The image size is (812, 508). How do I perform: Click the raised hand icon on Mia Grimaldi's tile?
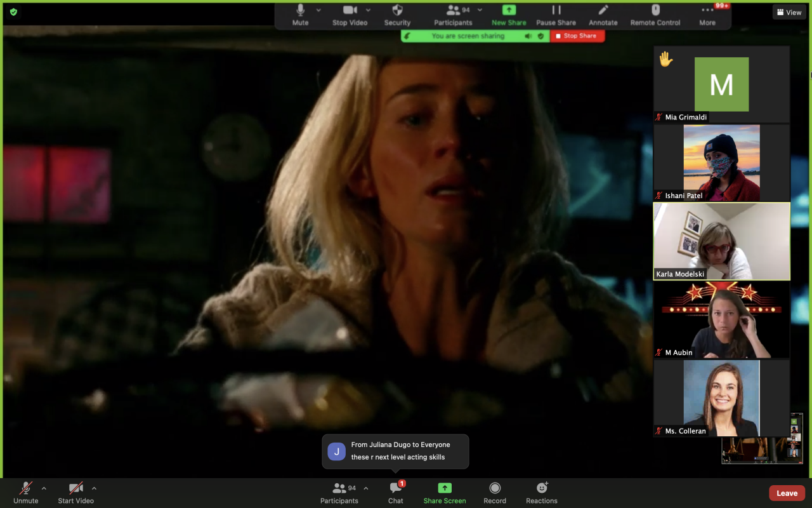(x=665, y=59)
